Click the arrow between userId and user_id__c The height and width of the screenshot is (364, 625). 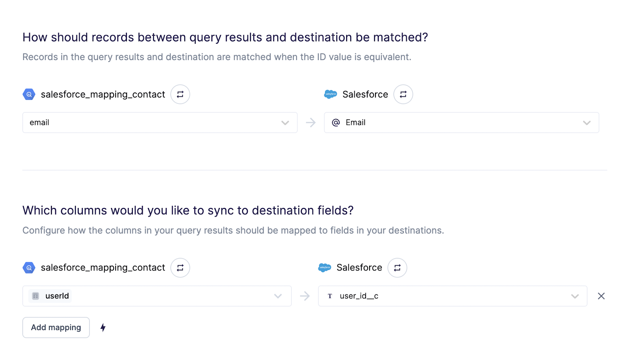pyautogui.click(x=305, y=296)
